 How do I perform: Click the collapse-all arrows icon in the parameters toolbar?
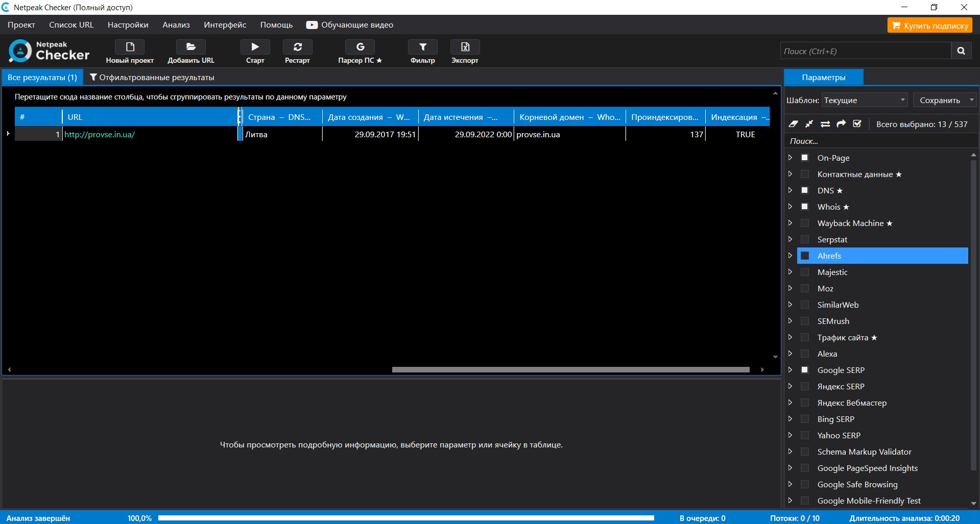pos(809,124)
